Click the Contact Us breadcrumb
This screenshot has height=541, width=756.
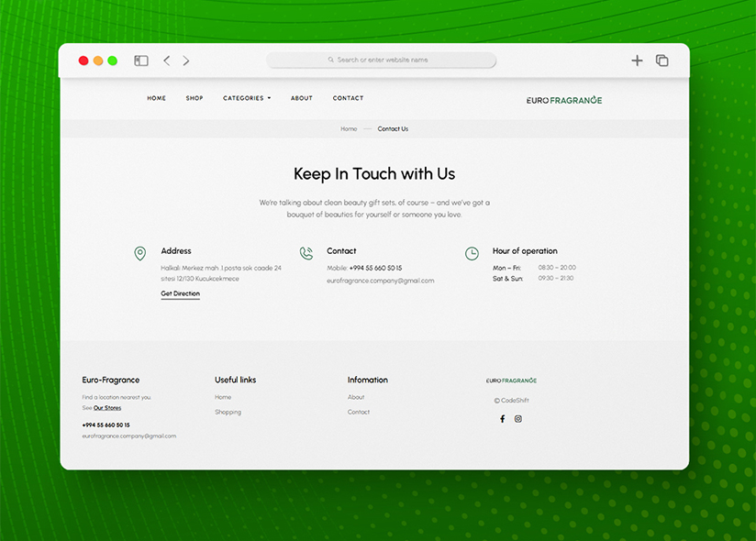(x=393, y=129)
